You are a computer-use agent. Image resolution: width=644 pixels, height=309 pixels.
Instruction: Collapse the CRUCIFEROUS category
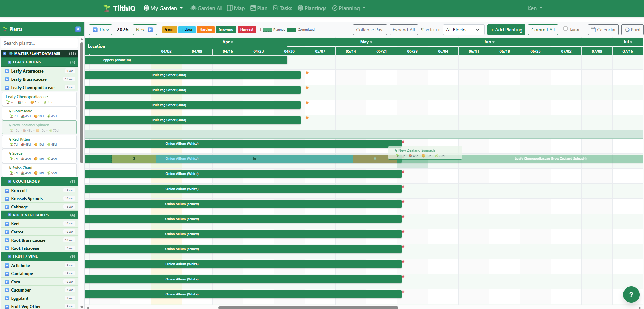(x=10, y=181)
